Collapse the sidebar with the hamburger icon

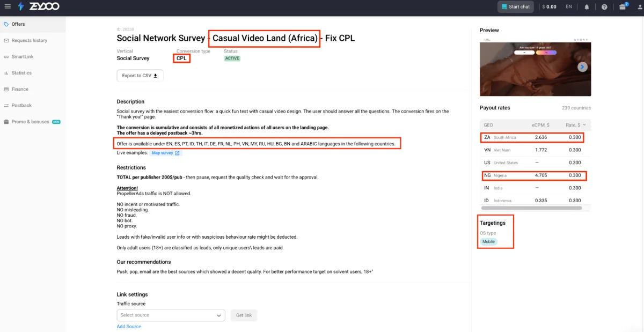(x=8, y=6)
